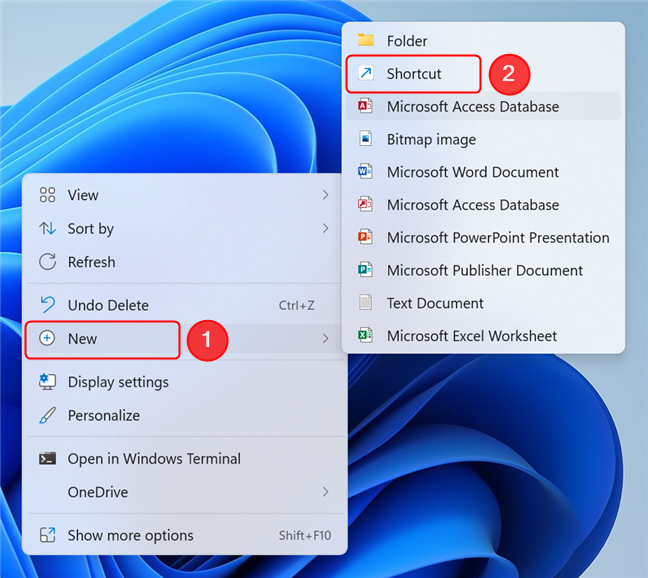Click the highlighted Microsoft Access Database entry
This screenshot has width=648, height=578.
pos(472,107)
